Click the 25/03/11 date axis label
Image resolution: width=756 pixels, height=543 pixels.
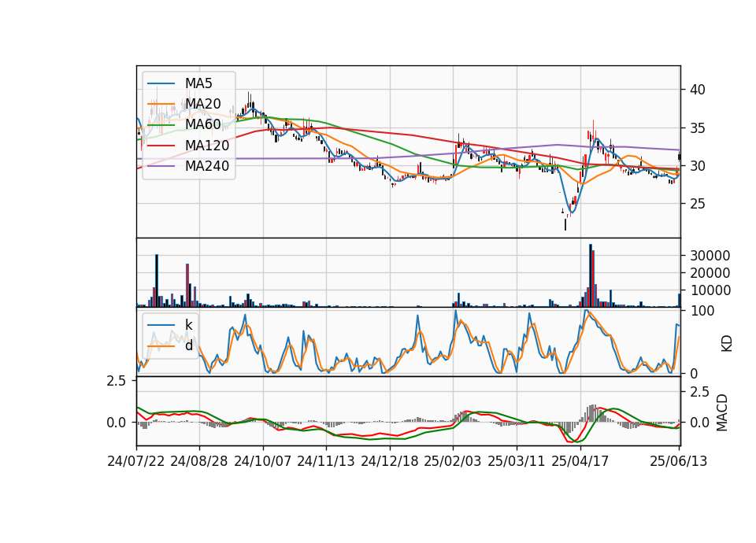pyautogui.click(x=517, y=461)
